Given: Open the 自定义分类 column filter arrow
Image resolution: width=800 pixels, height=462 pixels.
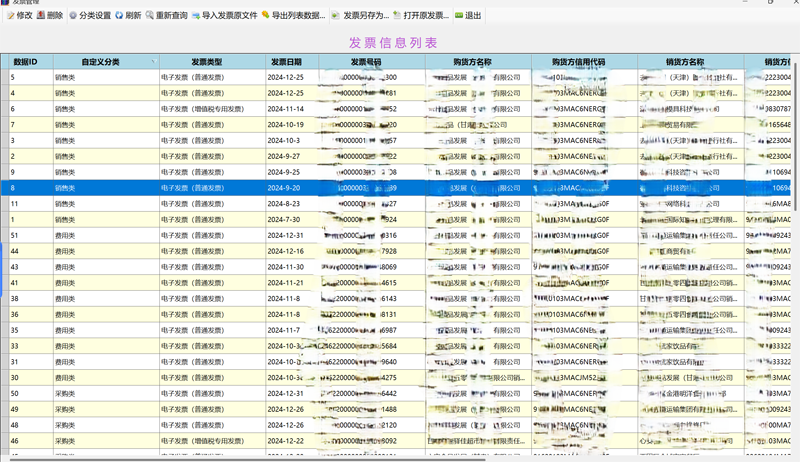Looking at the screenshot, I should click(154, 62).
